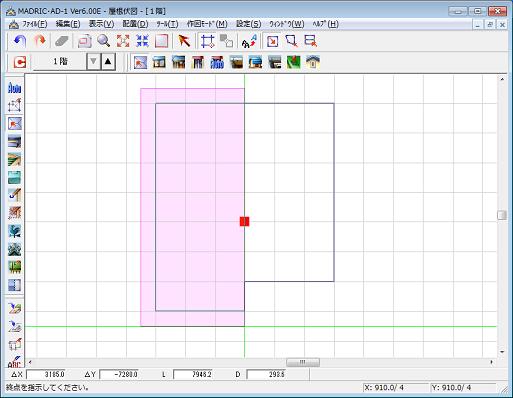Image resolution: width=513 pixels, height=398 pixels.
Task: Click the red fit-to-window arrows icon
Action: pyautogui.click(x=123, y=41)
